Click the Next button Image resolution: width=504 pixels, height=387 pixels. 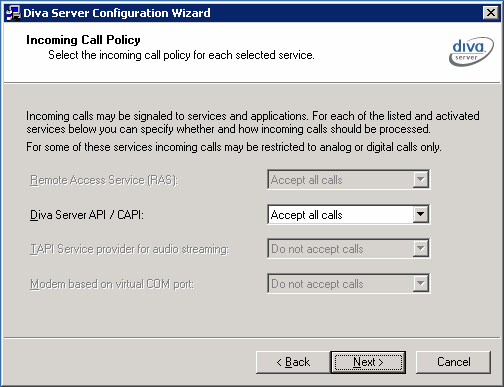(368, 362)
